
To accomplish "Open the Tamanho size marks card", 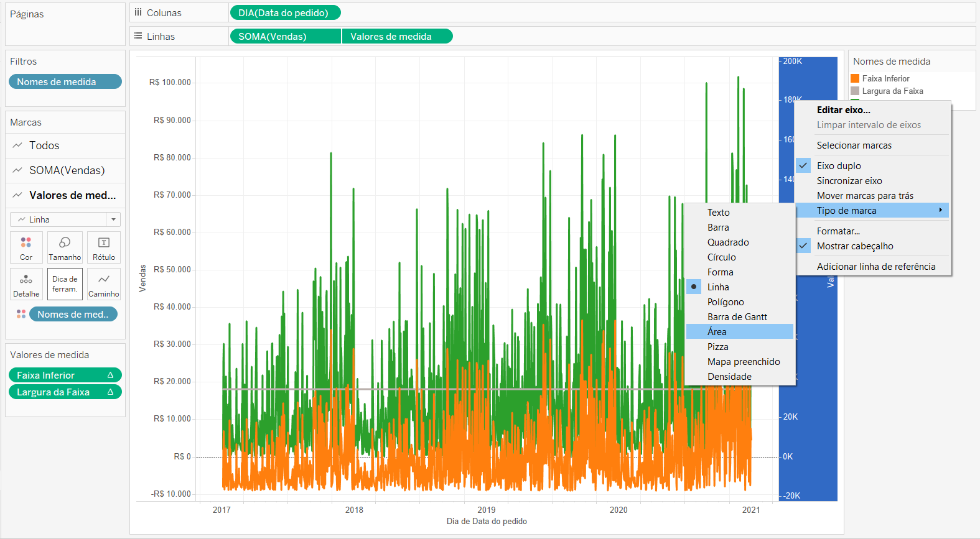I will pos(65,247).
